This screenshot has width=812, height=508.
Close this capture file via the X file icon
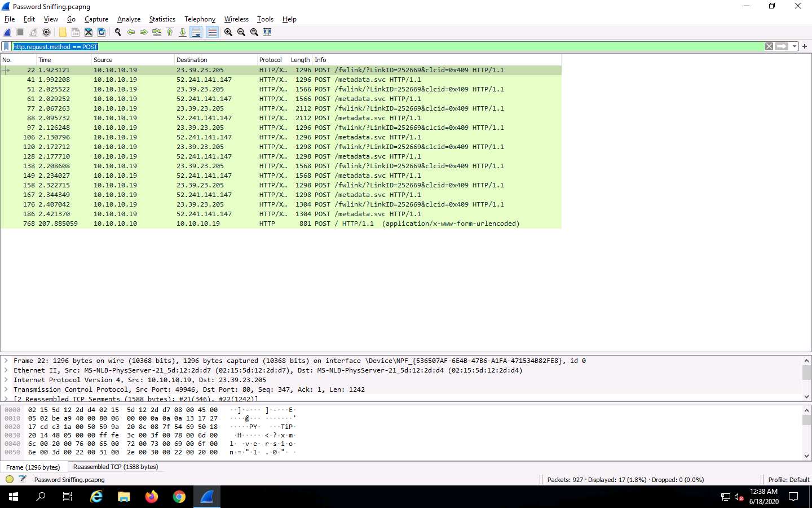tap(89, 32)
